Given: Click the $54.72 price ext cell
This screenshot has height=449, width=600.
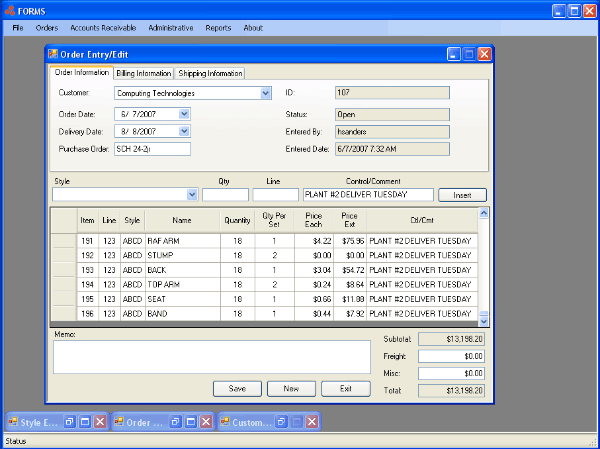Looking at the screenshot, I should [350, 270].
